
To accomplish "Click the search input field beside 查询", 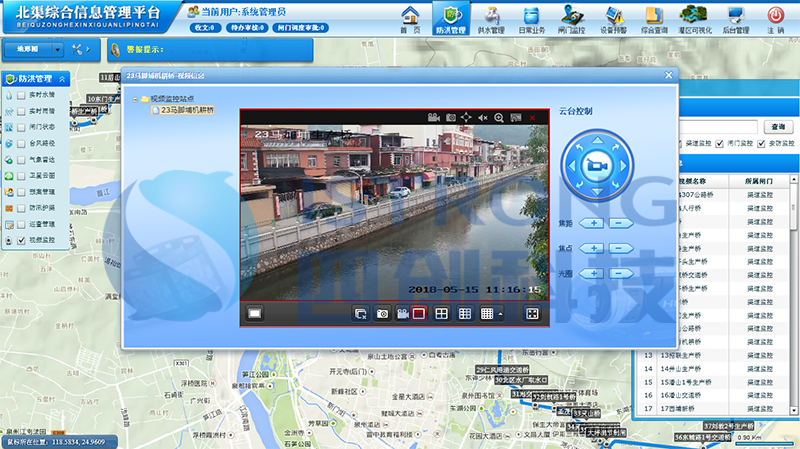I will pyautogui.click(x=720, y=127).
